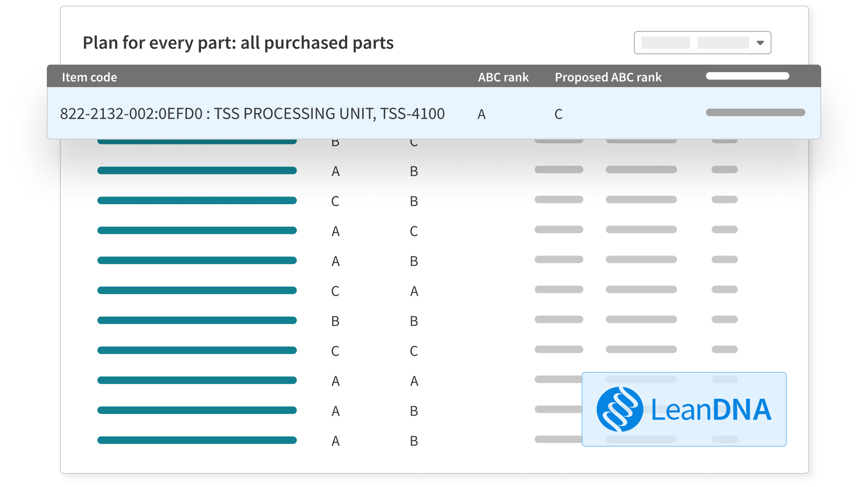Viewport: 868px width, 487px height.
Task: Click the first gray placeholder in dropdown box
Action: [665, 43]
